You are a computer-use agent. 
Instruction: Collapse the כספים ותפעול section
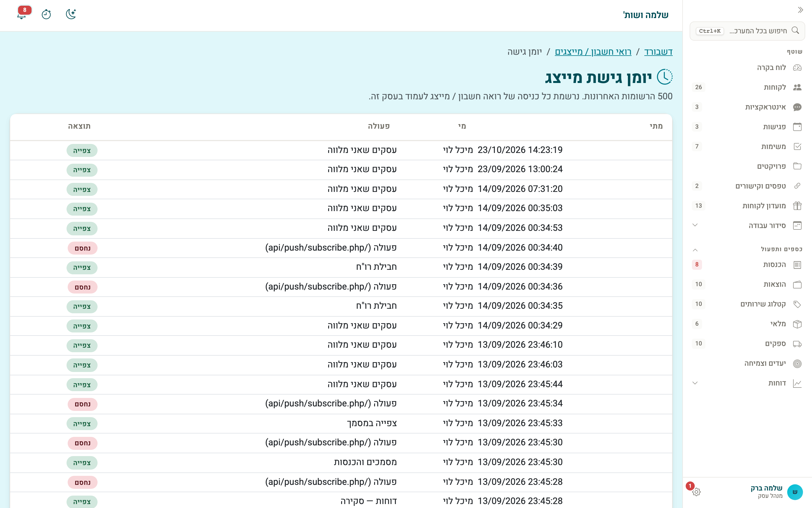click(695, 250)
